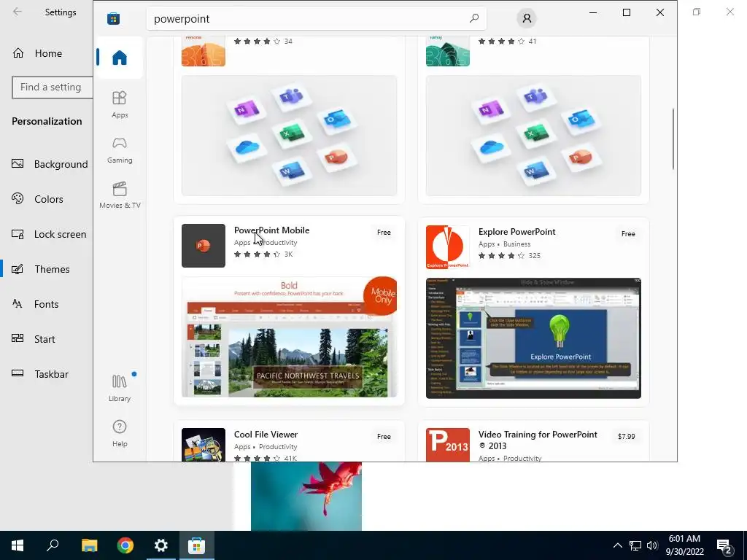Click the $7.99 price label

(626, 436)
